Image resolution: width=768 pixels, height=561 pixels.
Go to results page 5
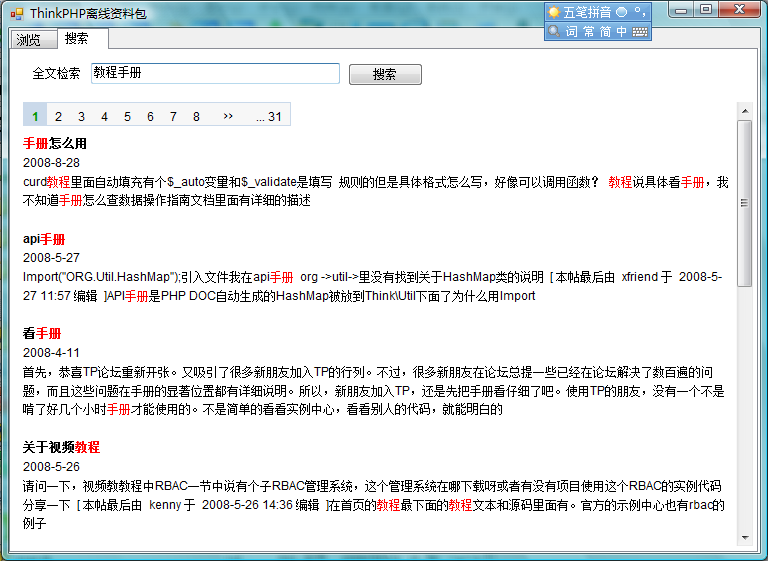127,117
